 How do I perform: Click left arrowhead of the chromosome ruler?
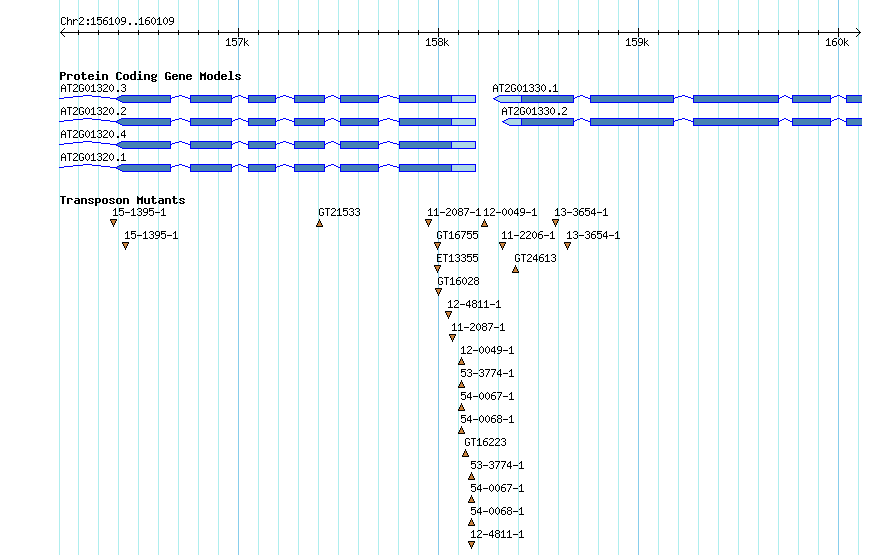click(62, 32)
